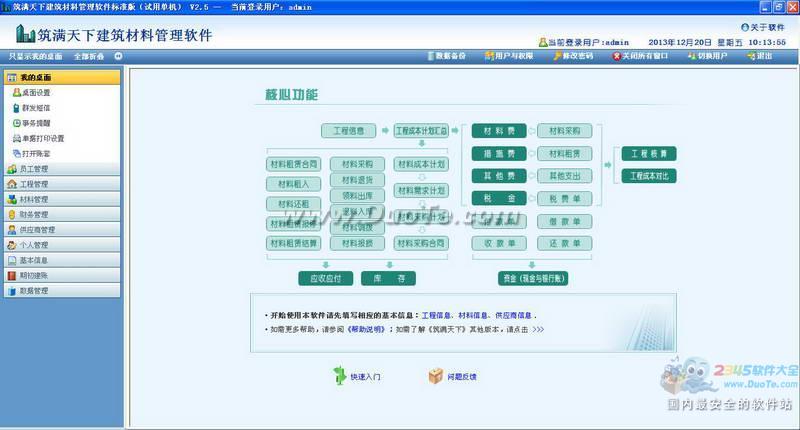Click 材料采购 button next to 材料费
The image size is (800, 430).
pyautogui.click(x=565, y=131)
